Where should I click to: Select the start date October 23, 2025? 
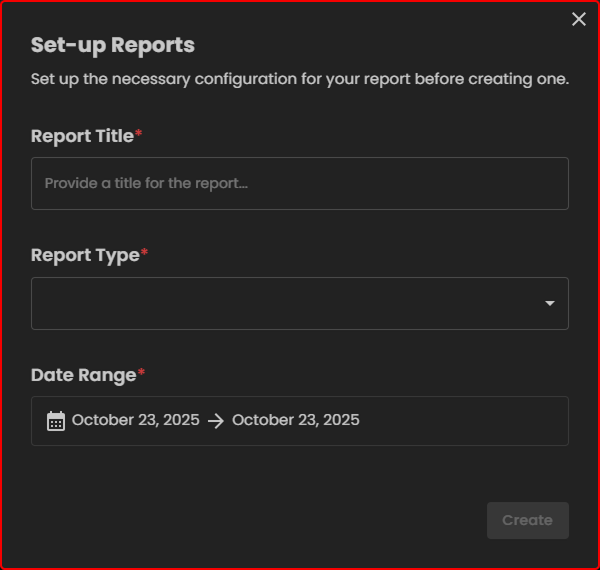[x=135, y=420]
